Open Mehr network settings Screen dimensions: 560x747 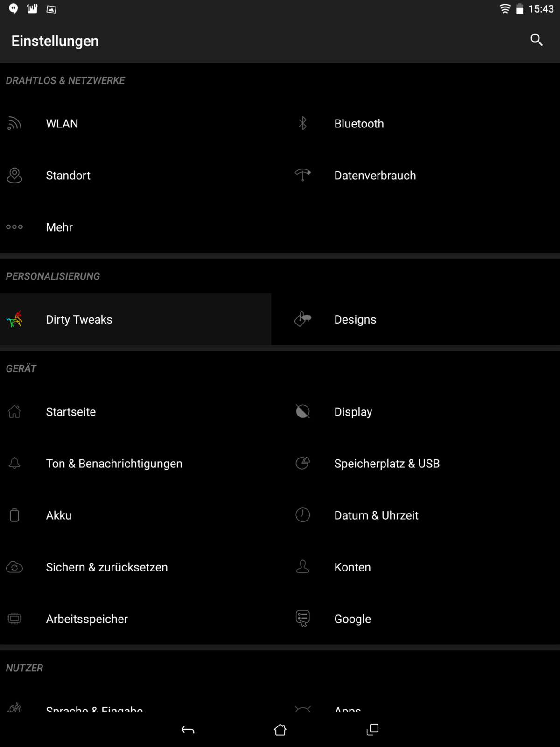click(59, 227)
